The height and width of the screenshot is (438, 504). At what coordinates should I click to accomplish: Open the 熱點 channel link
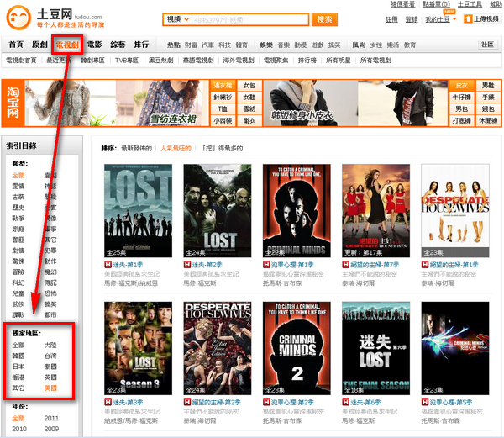tap(174, 45)
